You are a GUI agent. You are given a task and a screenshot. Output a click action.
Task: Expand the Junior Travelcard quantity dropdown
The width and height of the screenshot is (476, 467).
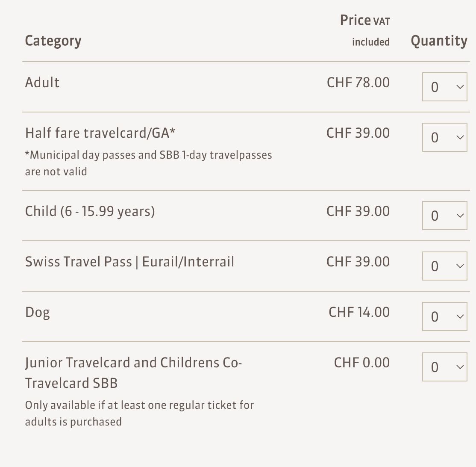(444, 367)
